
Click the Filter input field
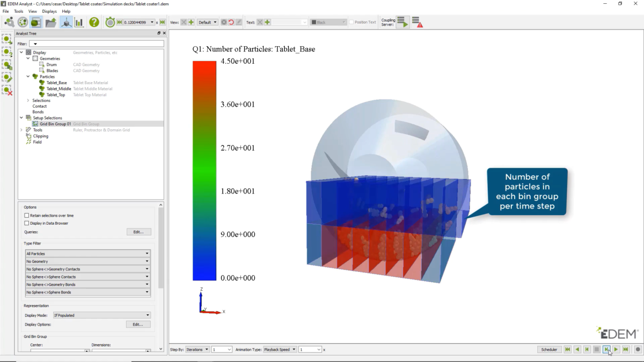(x=96, y=43)
